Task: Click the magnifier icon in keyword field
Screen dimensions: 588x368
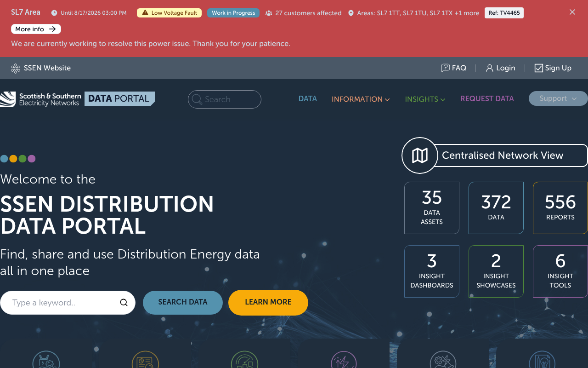Action: click(x=124, y=303)
